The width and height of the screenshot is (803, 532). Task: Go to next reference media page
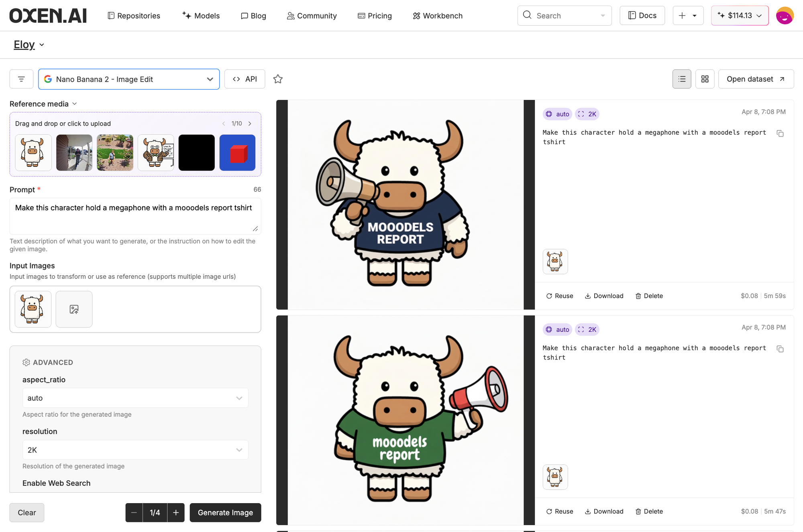tap(250, 124)
